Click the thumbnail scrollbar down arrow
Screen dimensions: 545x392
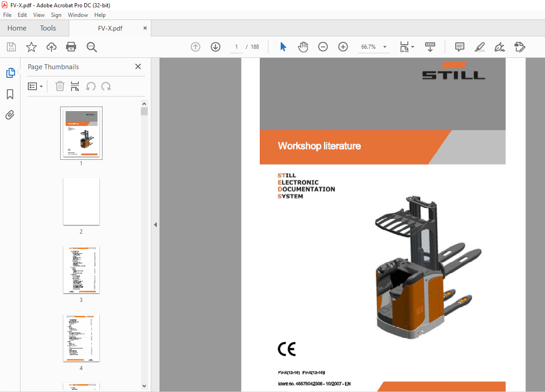[144, 386]
